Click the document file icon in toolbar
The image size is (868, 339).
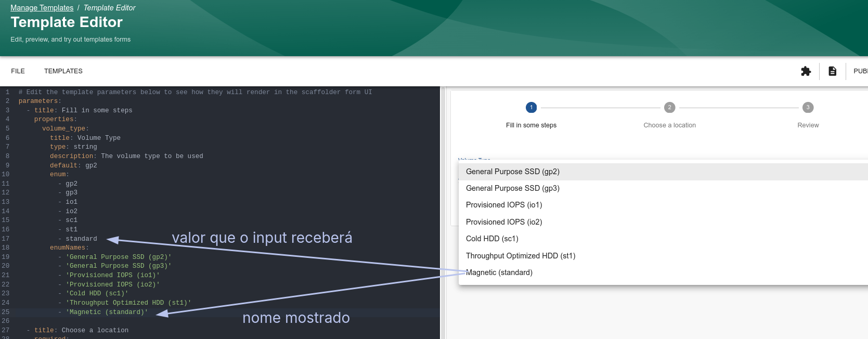pyautogui.click(x=832, y=71)
